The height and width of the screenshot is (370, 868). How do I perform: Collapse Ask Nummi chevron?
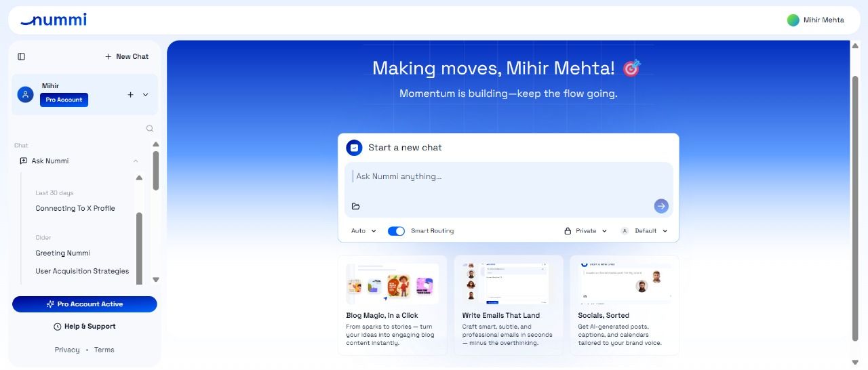pyautogui.click(x=136, y=161)
